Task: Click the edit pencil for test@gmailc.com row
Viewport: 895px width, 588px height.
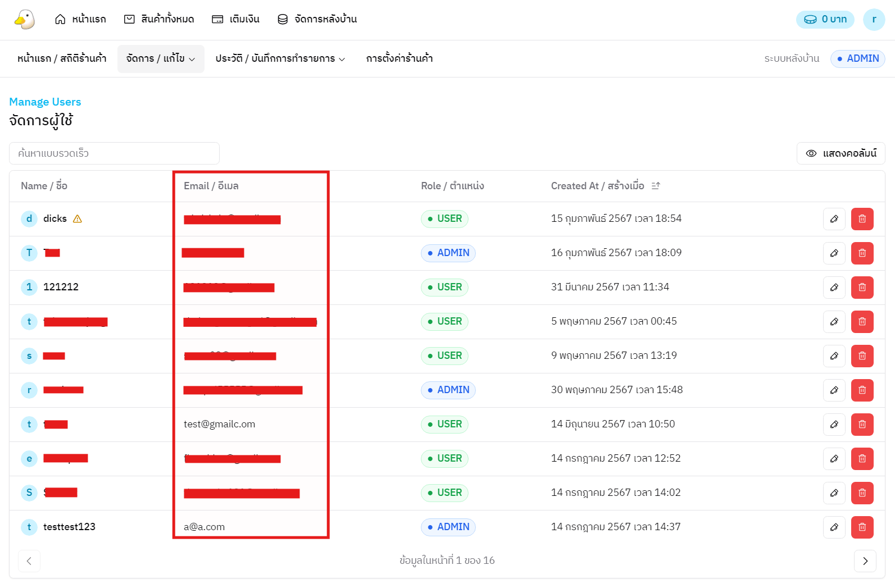Action: click(834, 425)
